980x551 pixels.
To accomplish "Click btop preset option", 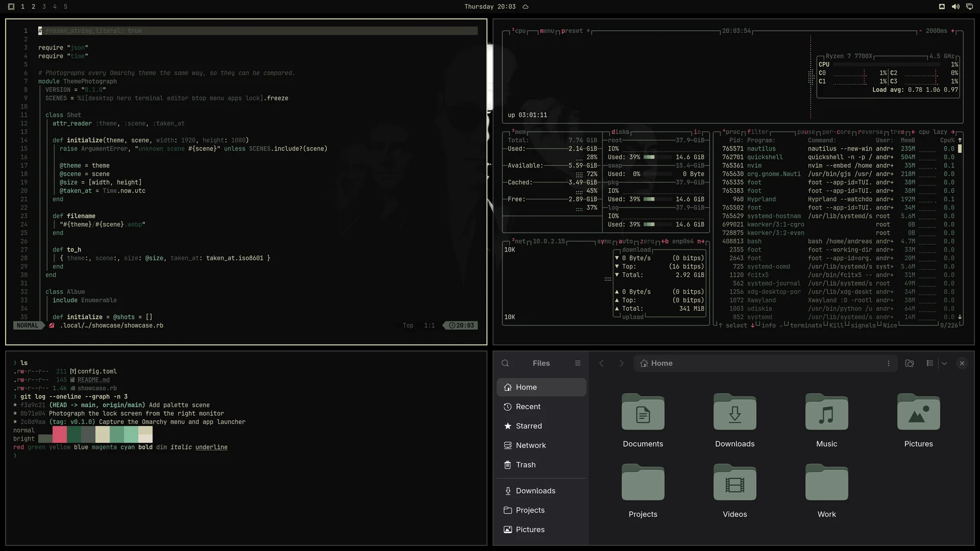I will (572, 31).
